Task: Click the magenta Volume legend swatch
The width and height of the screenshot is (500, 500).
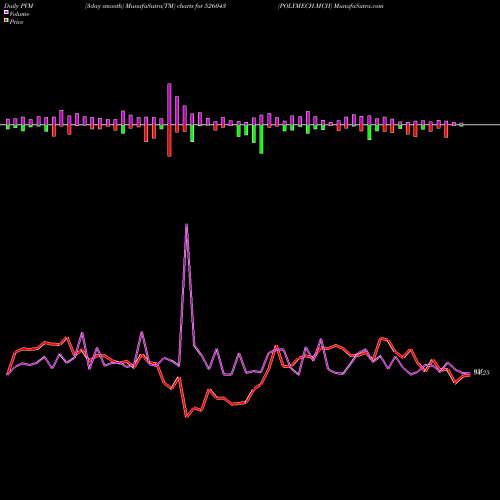Action: (6, 12)
